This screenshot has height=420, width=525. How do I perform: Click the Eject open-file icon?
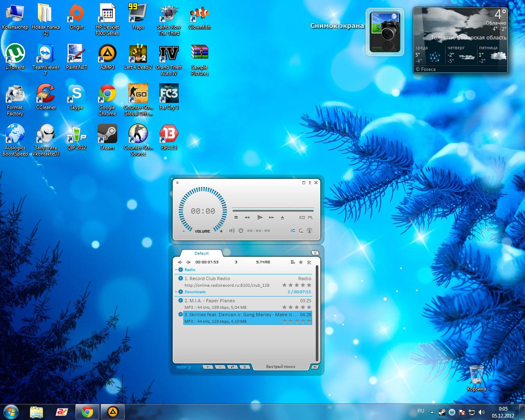[x=282, y=218]
